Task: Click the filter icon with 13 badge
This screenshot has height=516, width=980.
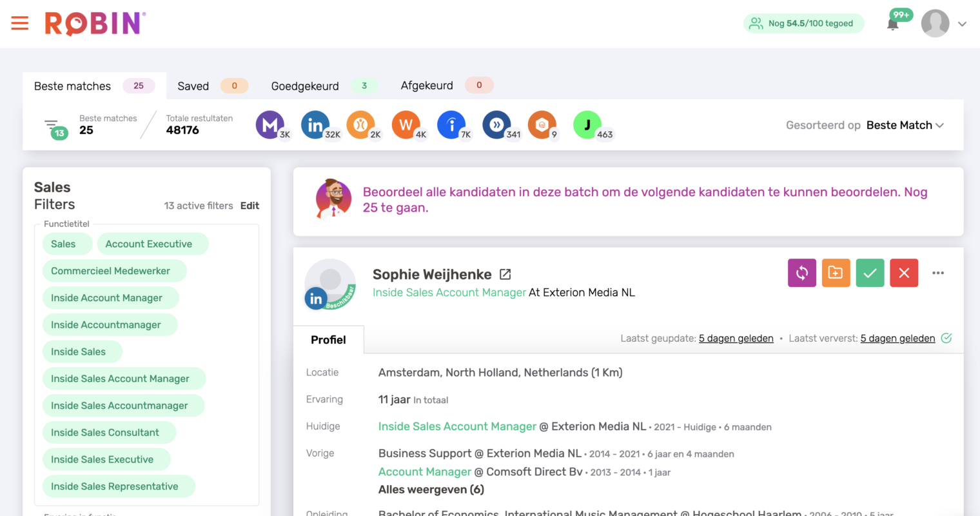Action: point(53,126)
